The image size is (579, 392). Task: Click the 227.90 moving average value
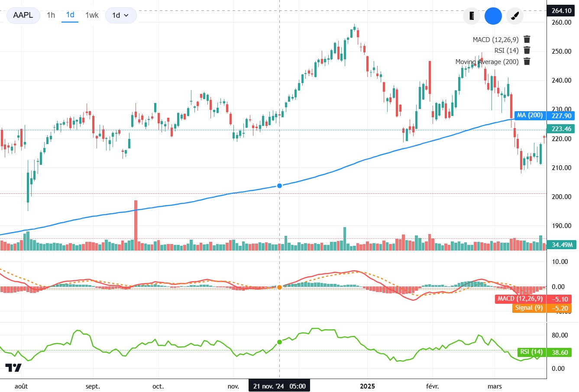tap(561, 116)
